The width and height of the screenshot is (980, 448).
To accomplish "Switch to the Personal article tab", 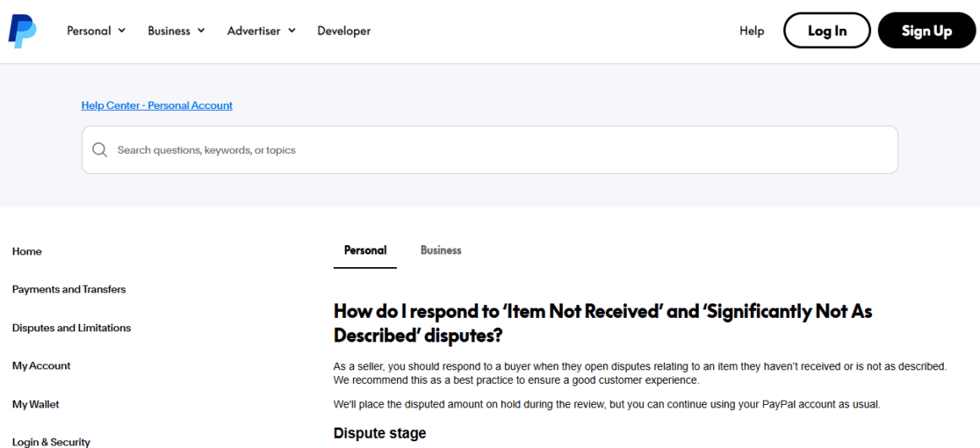I will pos(365,250).
